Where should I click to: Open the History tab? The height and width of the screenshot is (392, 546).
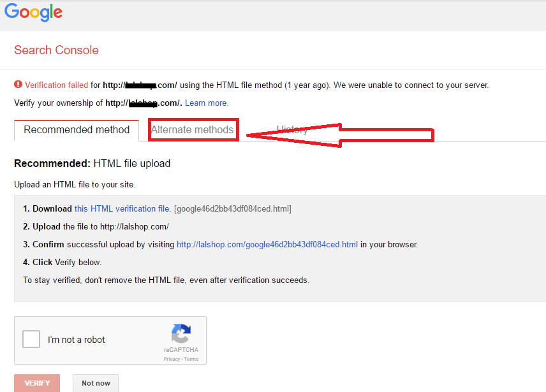(x=291, y=130)
